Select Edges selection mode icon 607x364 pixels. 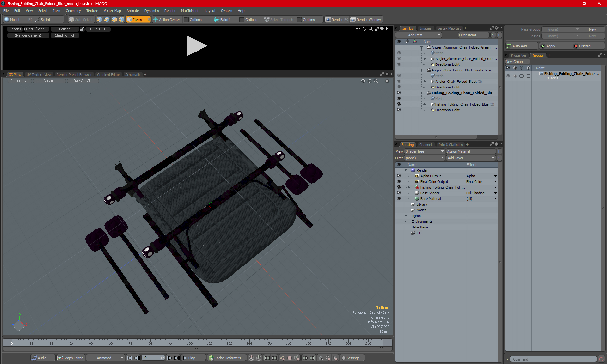[x=107, y=20]
